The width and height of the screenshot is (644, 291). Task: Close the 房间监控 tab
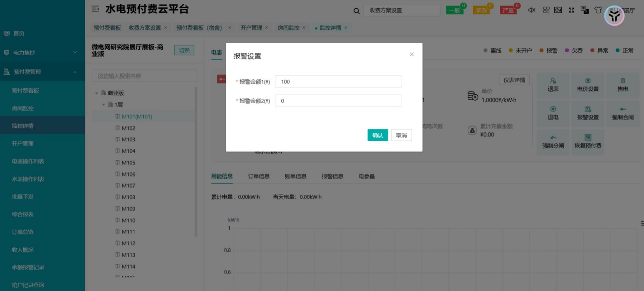pyautogui.click(x=304, y=27)
